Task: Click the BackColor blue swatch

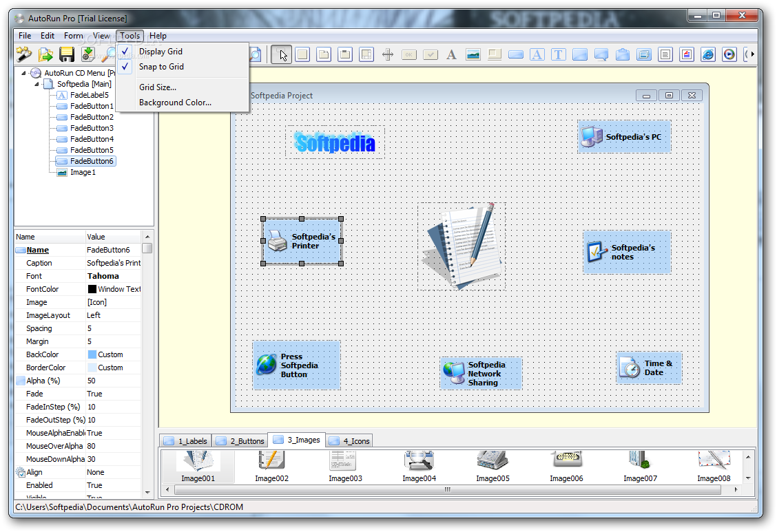Action: pyautogui.click(x=92, y=354)
